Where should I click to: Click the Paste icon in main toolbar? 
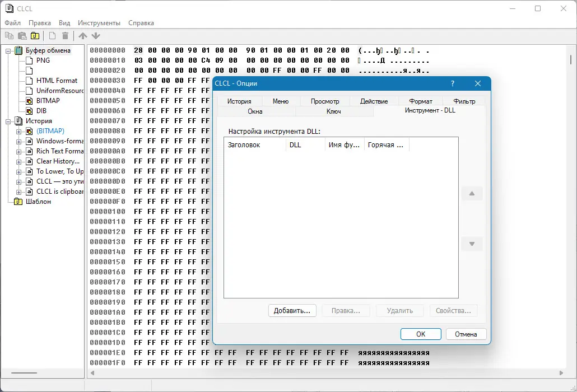click(22, 36)
